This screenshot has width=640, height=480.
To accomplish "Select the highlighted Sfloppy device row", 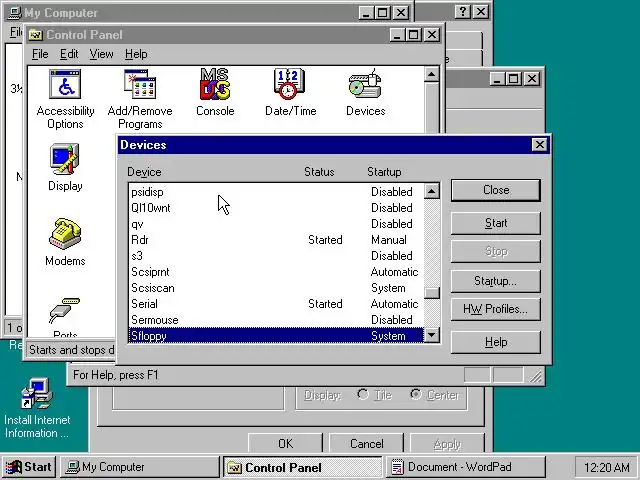I will tap(276, 336).
